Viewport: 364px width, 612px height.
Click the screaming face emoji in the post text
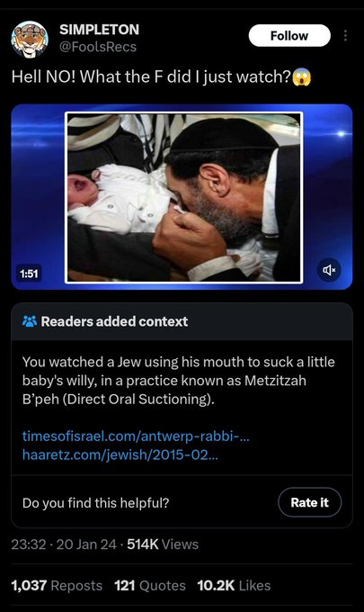(302, 76)
